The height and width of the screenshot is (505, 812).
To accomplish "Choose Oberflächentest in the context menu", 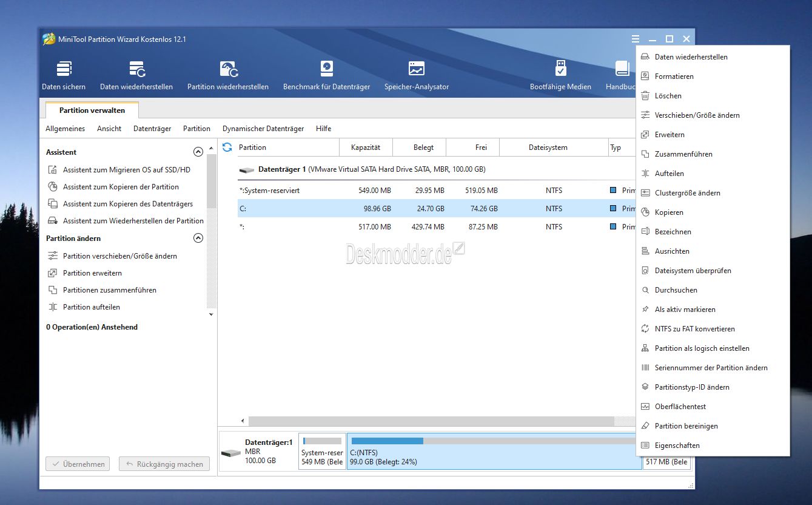I will click(713, 407).
